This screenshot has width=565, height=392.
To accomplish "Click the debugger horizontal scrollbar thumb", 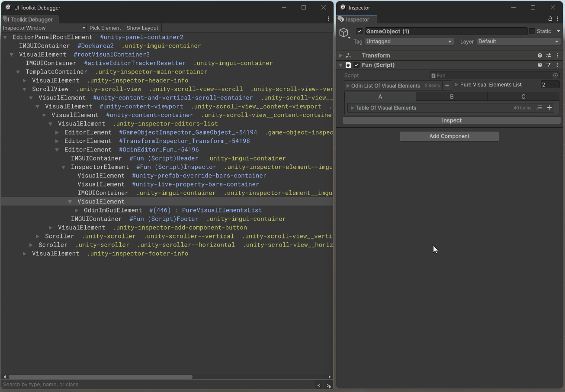I will pos(100,377).
